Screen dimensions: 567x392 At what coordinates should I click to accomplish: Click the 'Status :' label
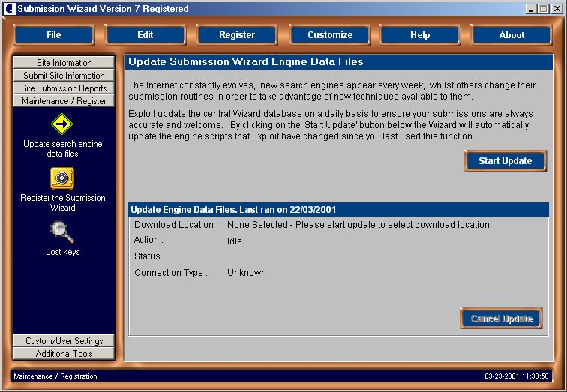coord(149,256)
